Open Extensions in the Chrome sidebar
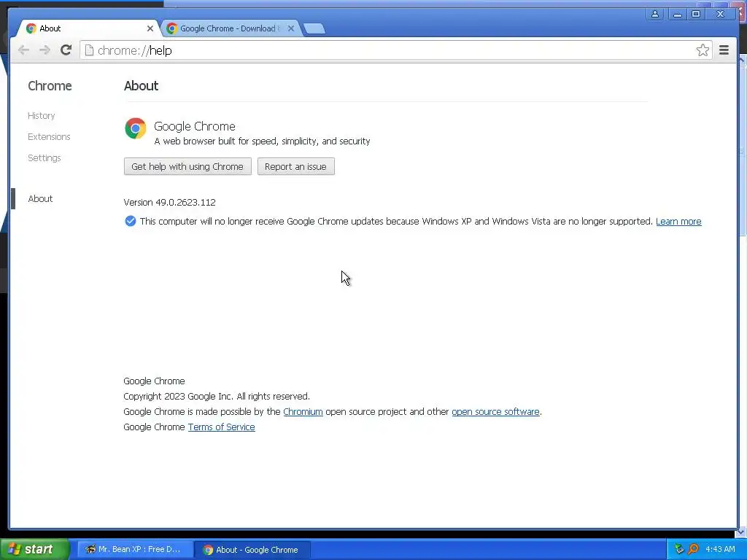747x560 pixels. click(49, 136)
